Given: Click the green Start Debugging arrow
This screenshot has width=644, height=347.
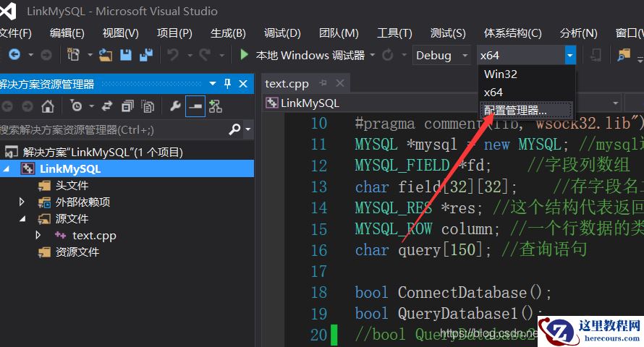Looking at the screenshot, I should pos(244,55).
